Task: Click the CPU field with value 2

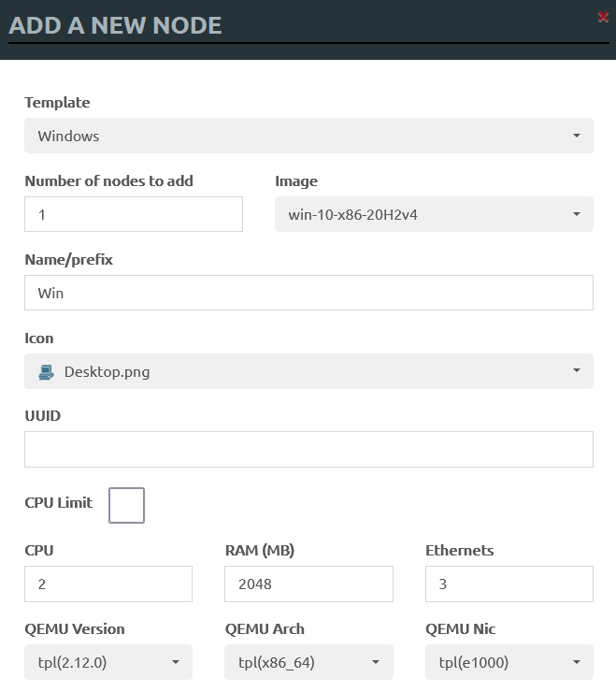Action: pos(108,584)
